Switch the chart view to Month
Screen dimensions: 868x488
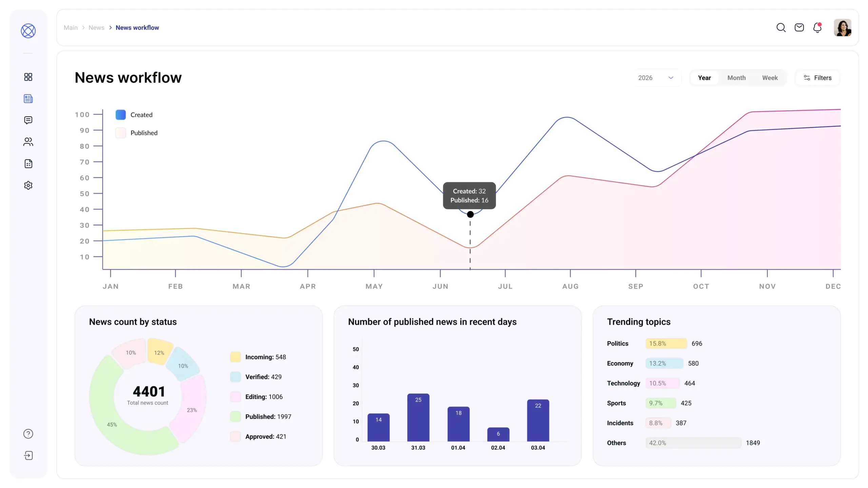[x=736, y=78]
